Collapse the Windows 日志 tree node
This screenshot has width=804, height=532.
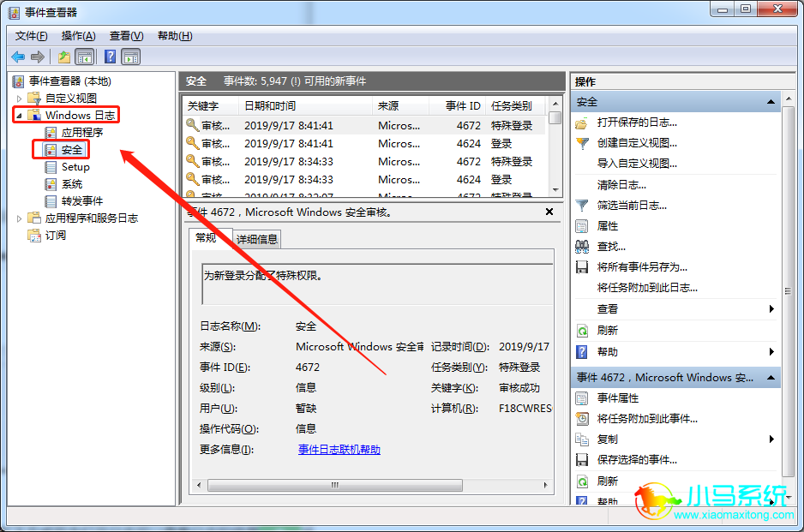[x=19, y=116]
